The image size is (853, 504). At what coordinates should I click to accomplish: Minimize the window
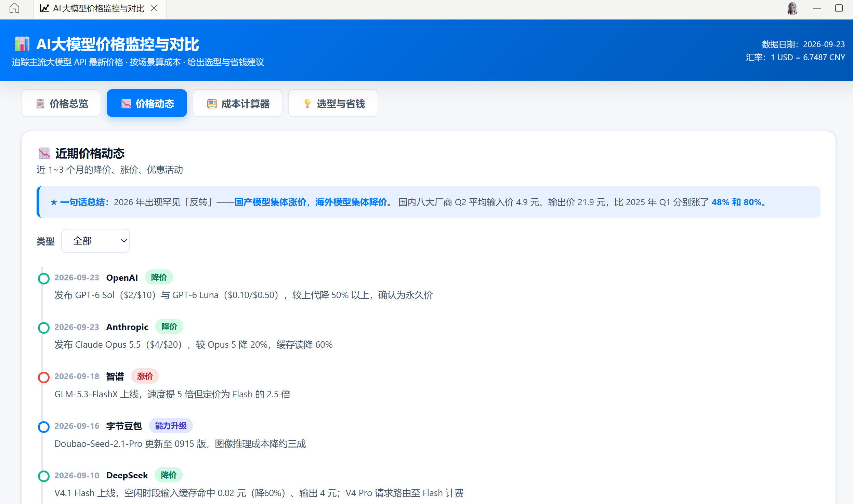817,8
